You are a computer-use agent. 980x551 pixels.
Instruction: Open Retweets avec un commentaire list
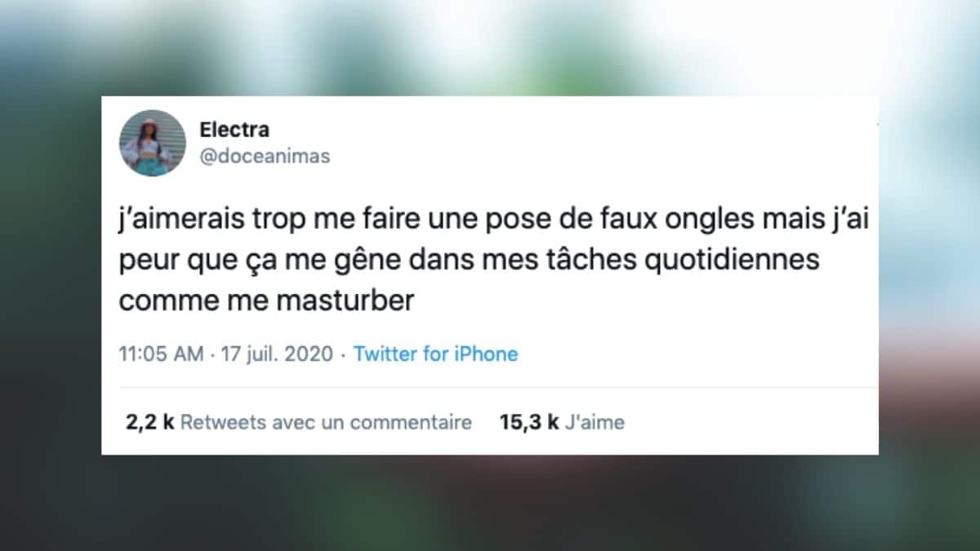tap(326, 422)
